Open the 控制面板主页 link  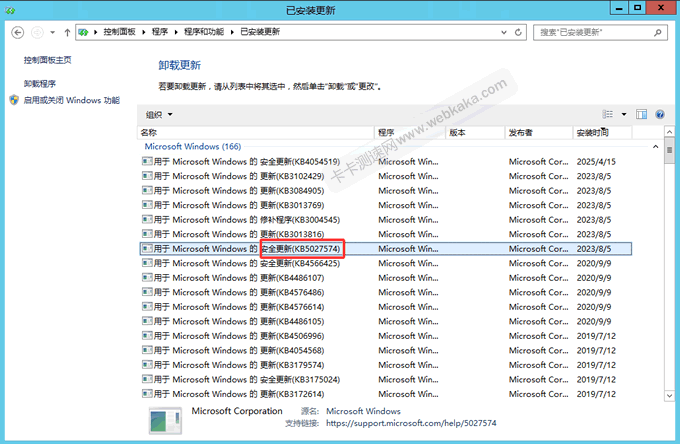click(x=47, y=60)
